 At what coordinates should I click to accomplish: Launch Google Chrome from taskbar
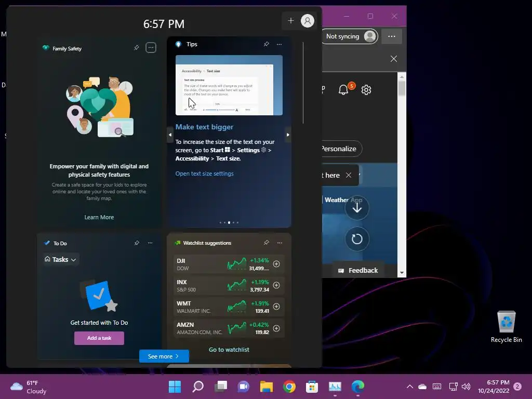click(x=289, y=387)
